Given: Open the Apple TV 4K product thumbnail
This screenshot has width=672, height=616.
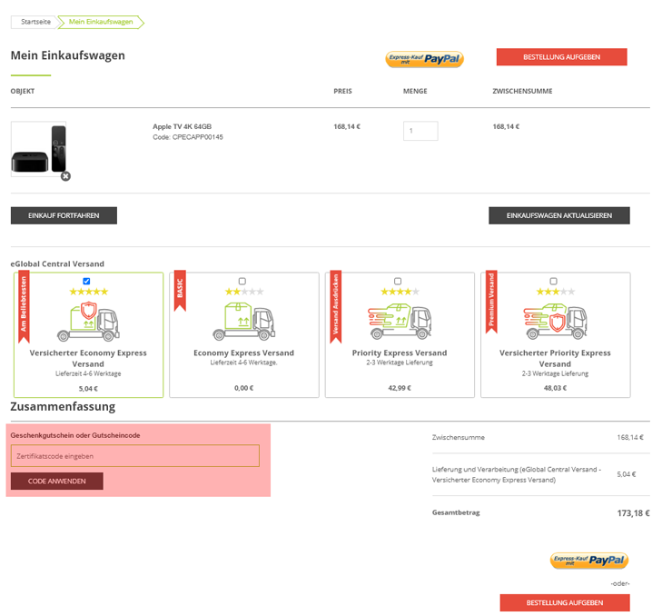Looking at the screenshot, I should pyautogui.click(x=38, y=149).
